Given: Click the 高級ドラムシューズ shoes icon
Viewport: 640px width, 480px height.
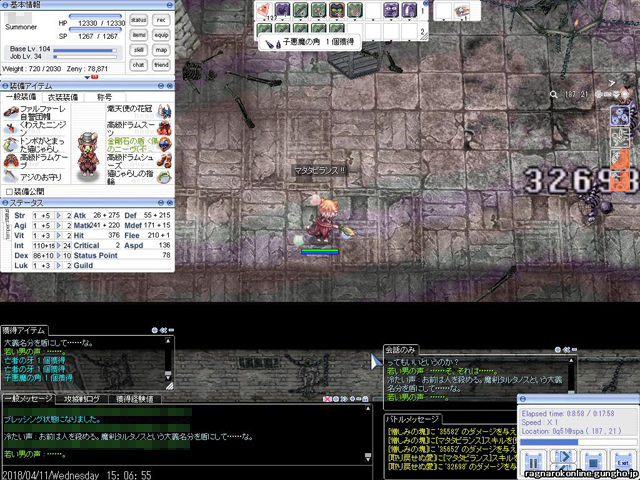Looking at the screenshot, I should point(164,160).
